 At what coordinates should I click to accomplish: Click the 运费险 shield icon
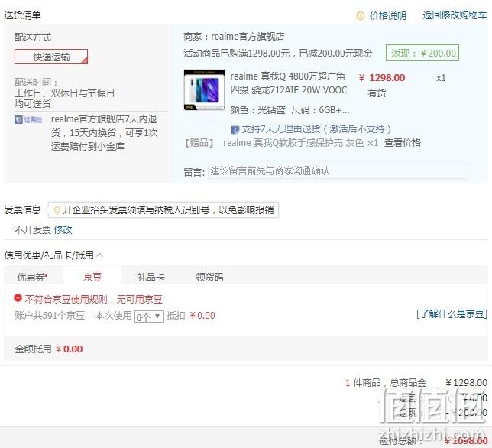(x=18, y=119)
